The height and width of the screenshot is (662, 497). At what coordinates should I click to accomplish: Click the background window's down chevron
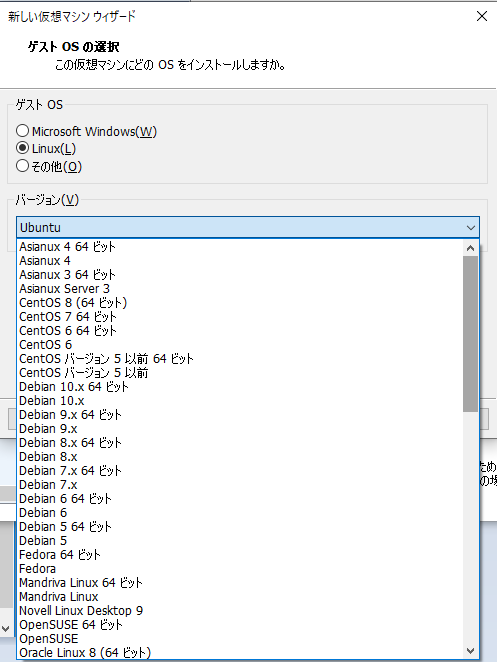click(x=5, y=629)
